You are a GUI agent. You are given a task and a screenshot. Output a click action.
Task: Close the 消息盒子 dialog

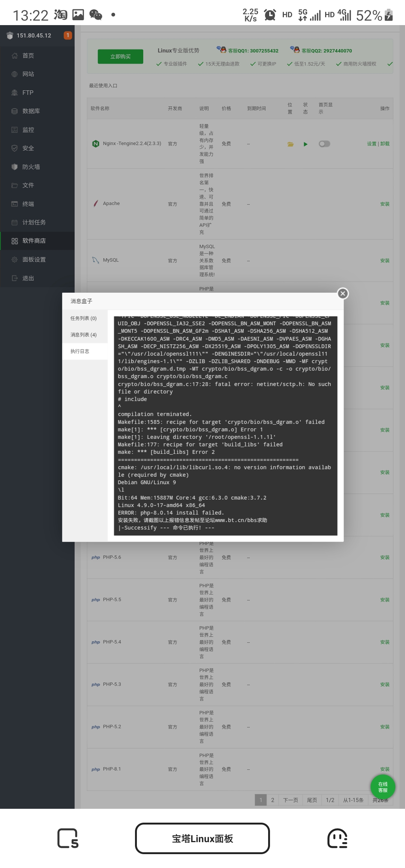[x=343, y=293]
